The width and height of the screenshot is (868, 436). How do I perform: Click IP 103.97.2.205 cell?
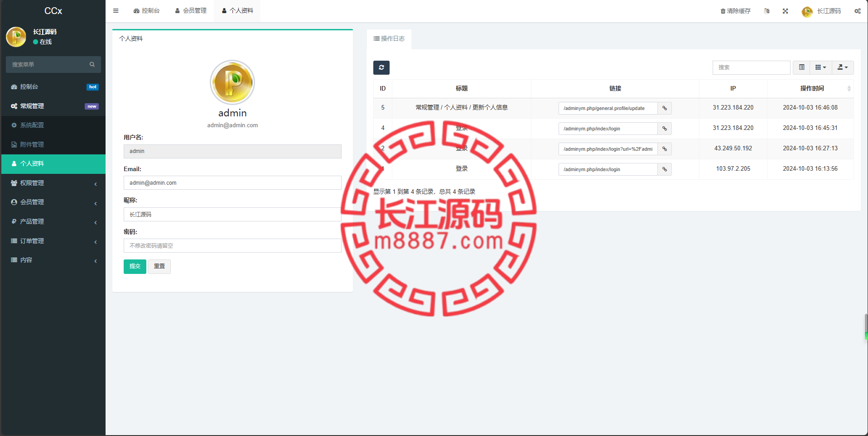733,168
